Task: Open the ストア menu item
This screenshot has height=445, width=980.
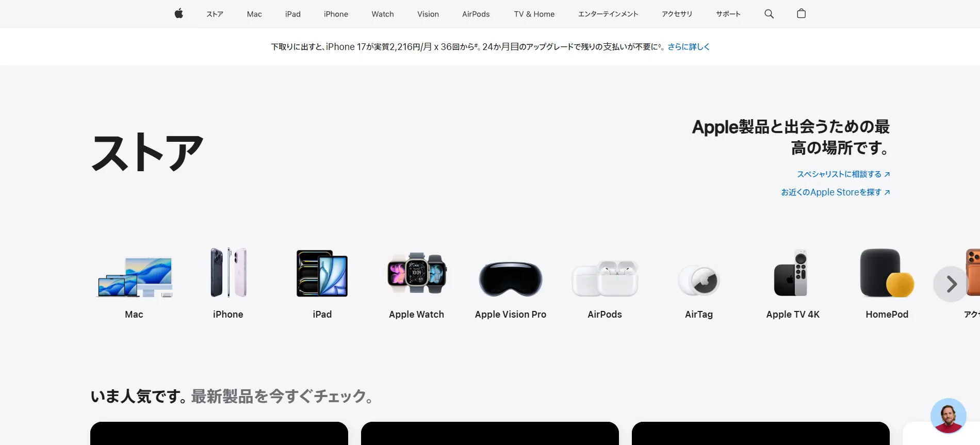Action: click(x=215, y=14)
